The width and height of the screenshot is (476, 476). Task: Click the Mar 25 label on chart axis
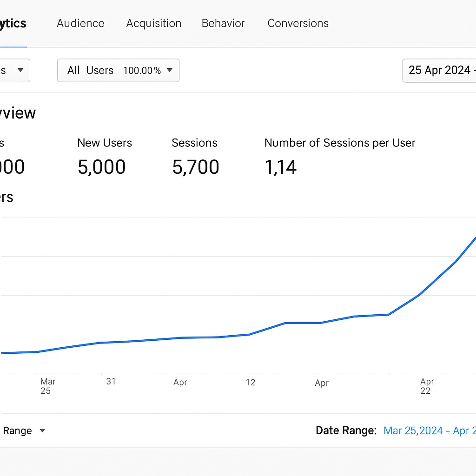(x=47, y=386)
